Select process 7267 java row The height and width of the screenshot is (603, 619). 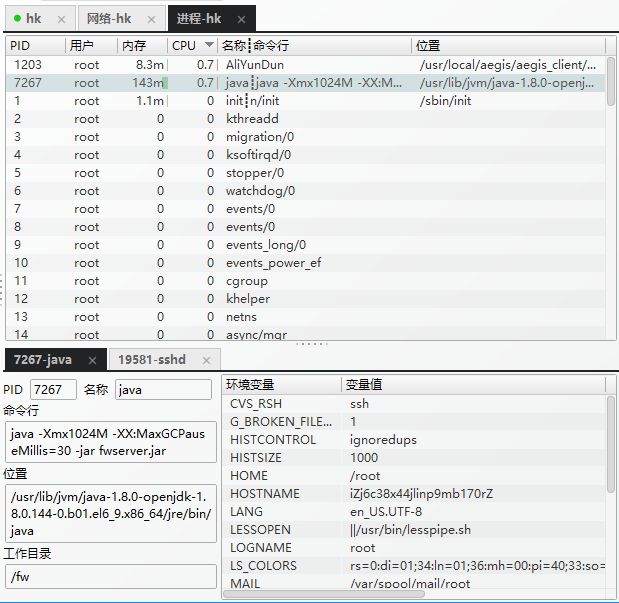[x=305, y=83]
